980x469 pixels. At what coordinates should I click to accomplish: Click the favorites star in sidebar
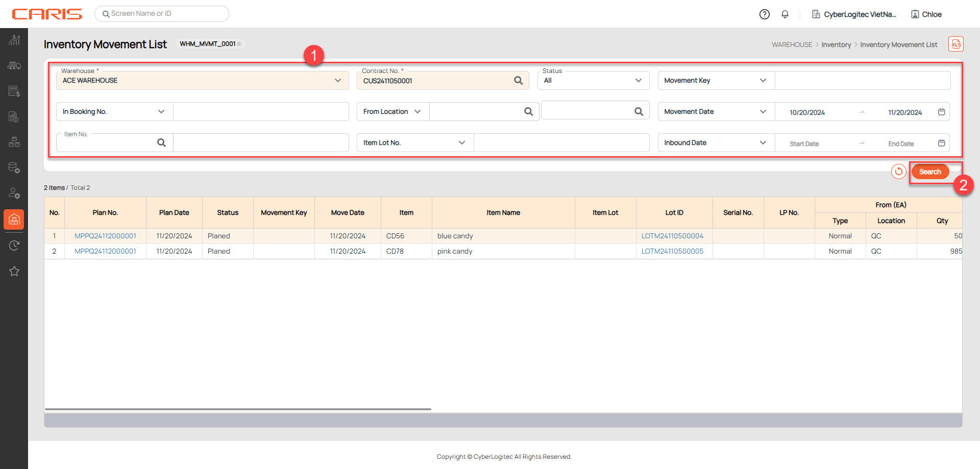(x=14, y=271)
